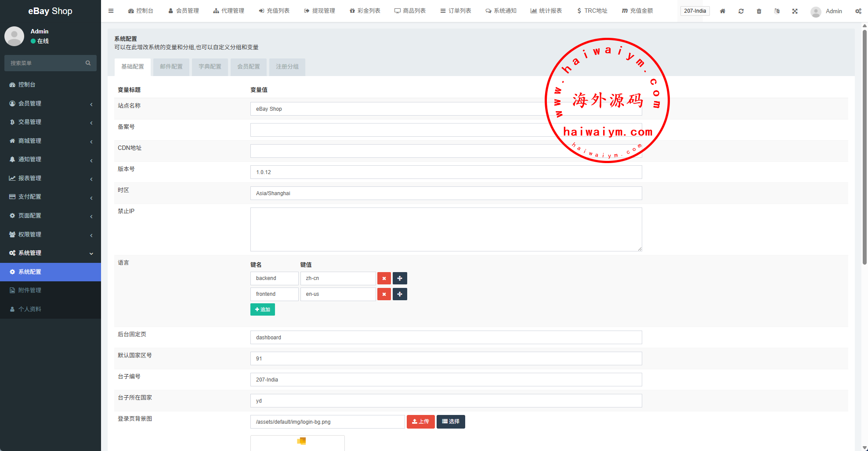The image size is (868, 451).
Task: Click the page vertical scrollbar
Action: (864, 145)
